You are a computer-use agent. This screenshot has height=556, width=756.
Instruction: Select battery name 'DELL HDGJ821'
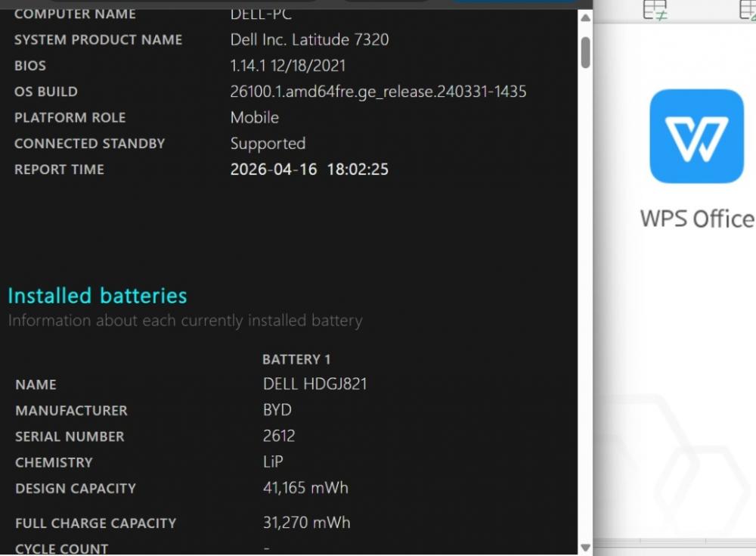pos(315,384)
